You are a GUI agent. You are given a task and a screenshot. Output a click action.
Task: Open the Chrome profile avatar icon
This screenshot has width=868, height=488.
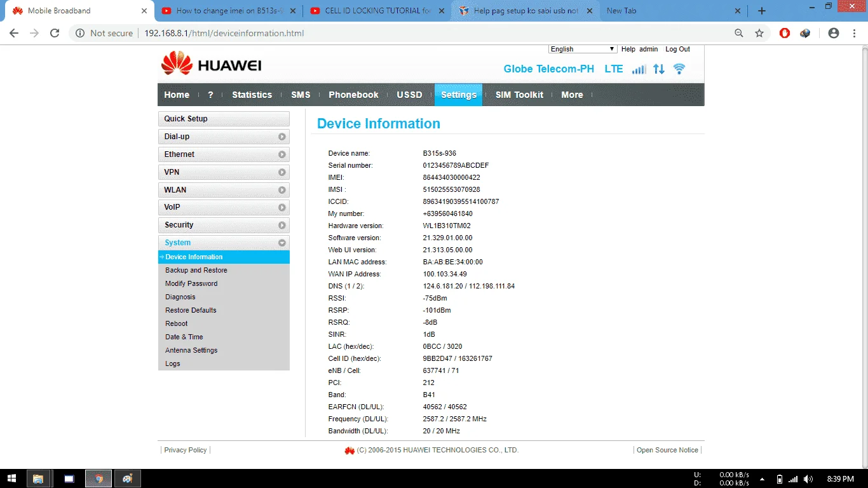point(834,33)
